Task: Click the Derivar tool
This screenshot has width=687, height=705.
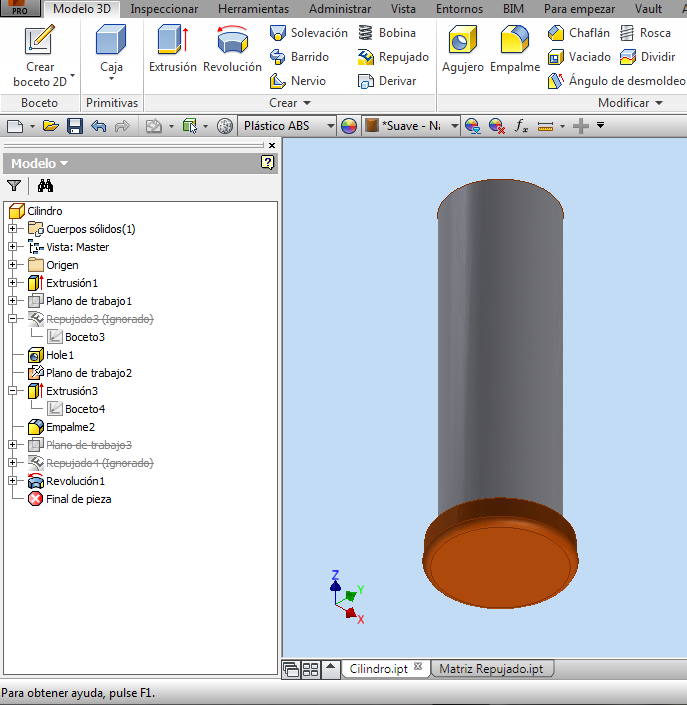Action: 387,81
